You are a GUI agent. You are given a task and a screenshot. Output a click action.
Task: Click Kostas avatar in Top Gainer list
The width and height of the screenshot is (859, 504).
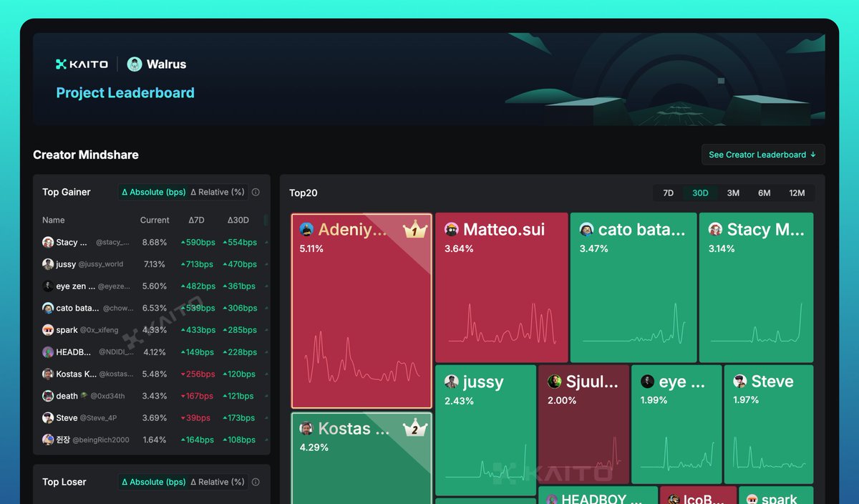click(48, 374)
